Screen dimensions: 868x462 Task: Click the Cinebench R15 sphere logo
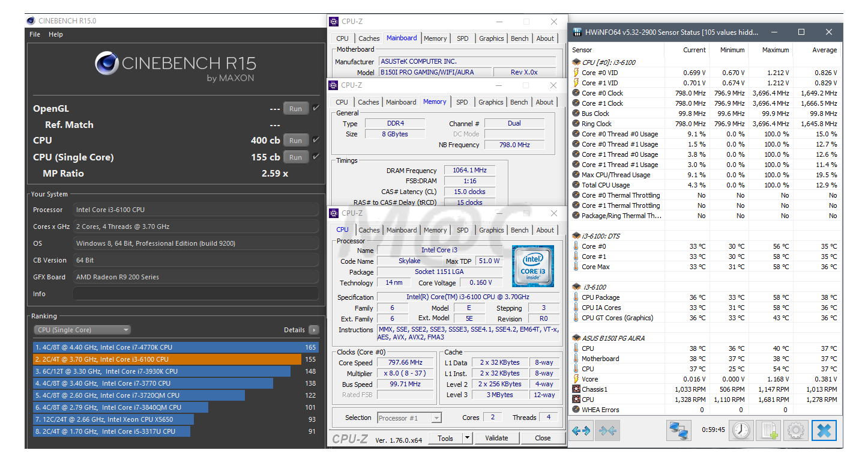pos(106,64)
